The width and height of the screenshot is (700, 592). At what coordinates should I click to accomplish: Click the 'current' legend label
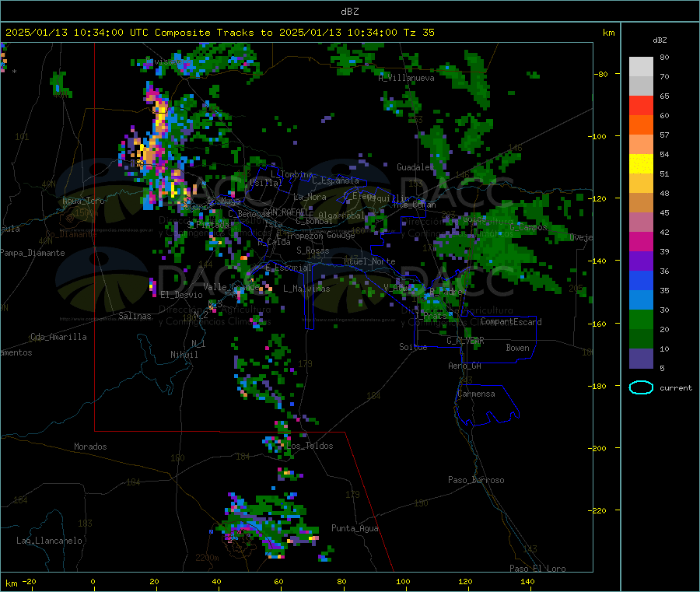[x=676, y=388]
